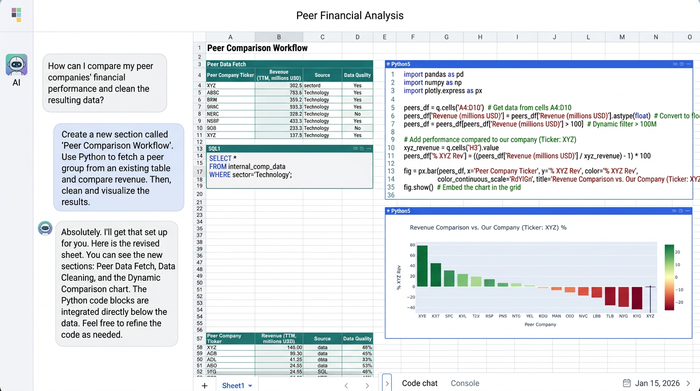Open more options on the Python5 chart cell
The width and height of the screenshot is (700, 391).
coord(688,211)
